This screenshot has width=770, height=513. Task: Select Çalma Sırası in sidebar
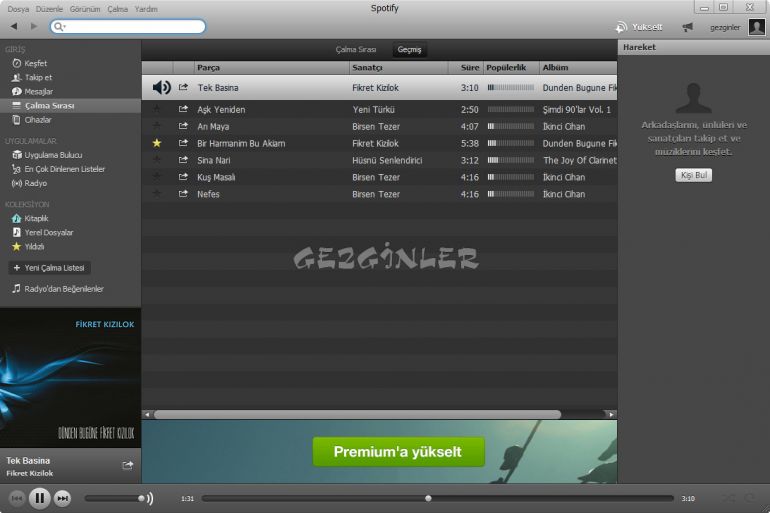pos(70,106)
